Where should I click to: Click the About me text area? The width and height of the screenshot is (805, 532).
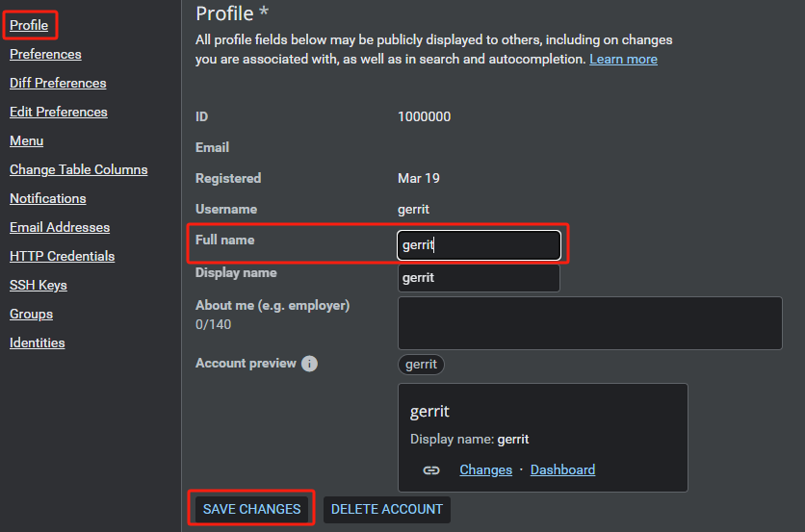point(589,323)
